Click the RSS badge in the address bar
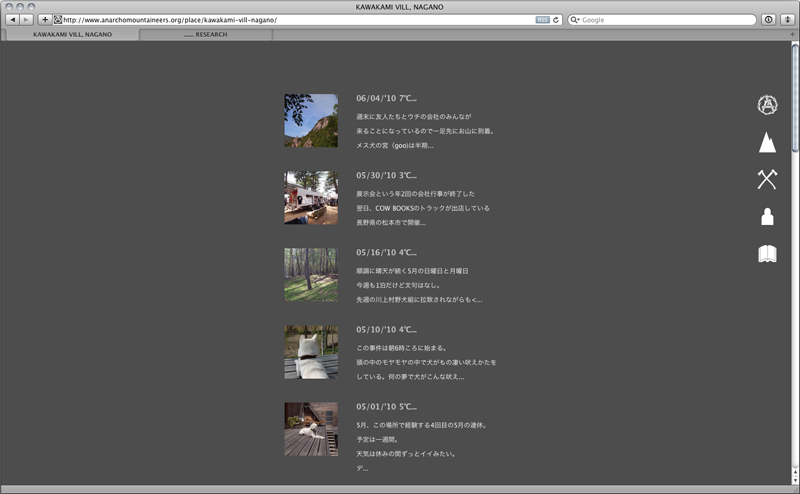Viewport: 800px width, 494px height. coord(542,19)
